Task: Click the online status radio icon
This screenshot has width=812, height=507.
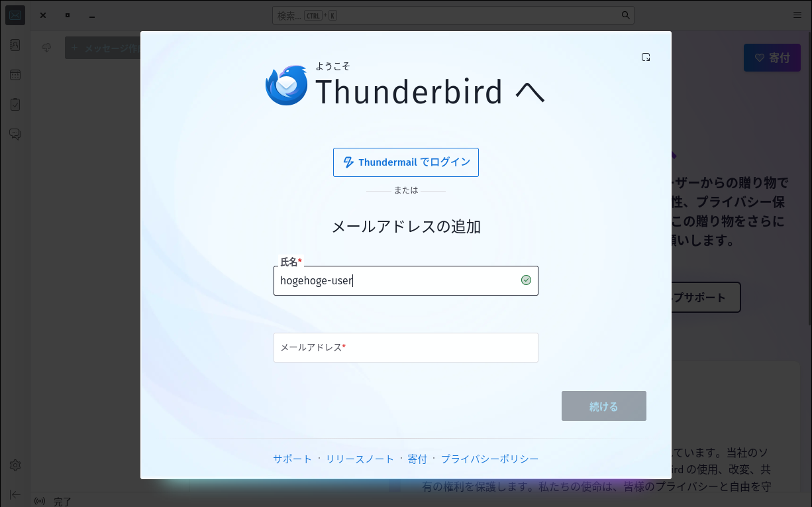Action: (x=40, y=501)
